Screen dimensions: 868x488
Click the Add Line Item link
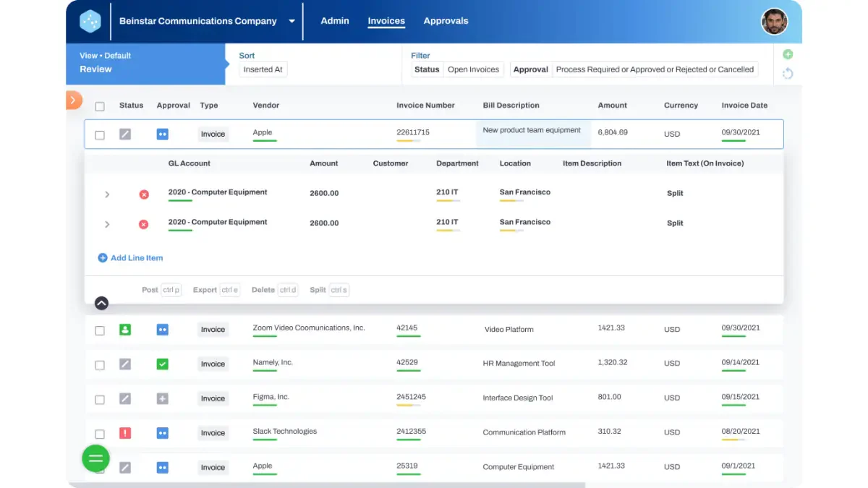[x=130, y=258]
